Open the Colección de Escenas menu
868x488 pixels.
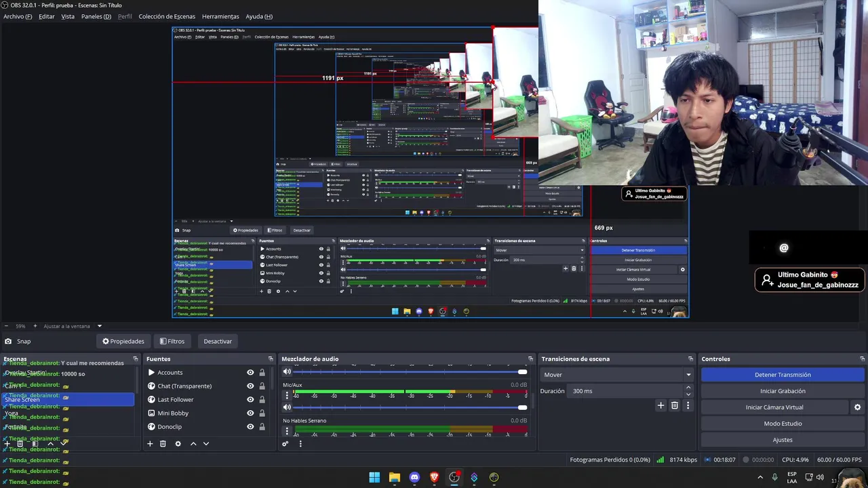167,16
